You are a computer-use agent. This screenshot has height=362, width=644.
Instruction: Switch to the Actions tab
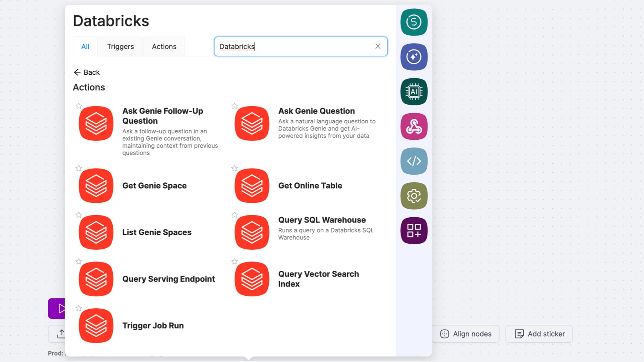click(164, 47)
